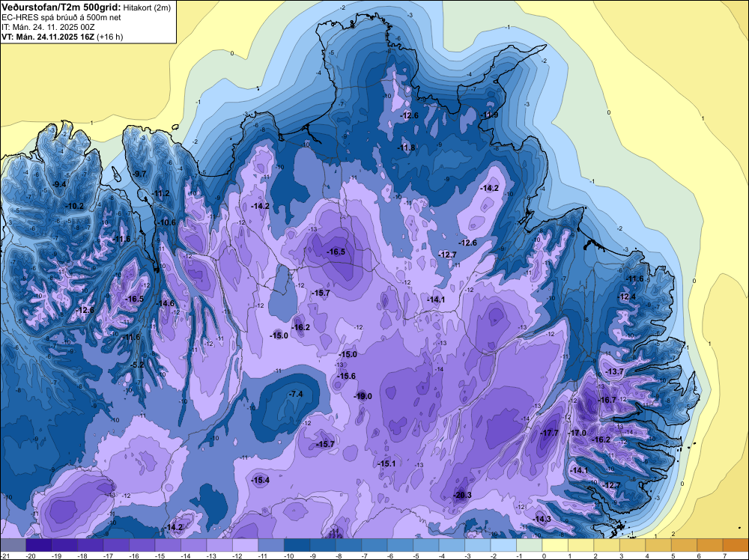Select the -10.6 temperature value

coord(166,222)
